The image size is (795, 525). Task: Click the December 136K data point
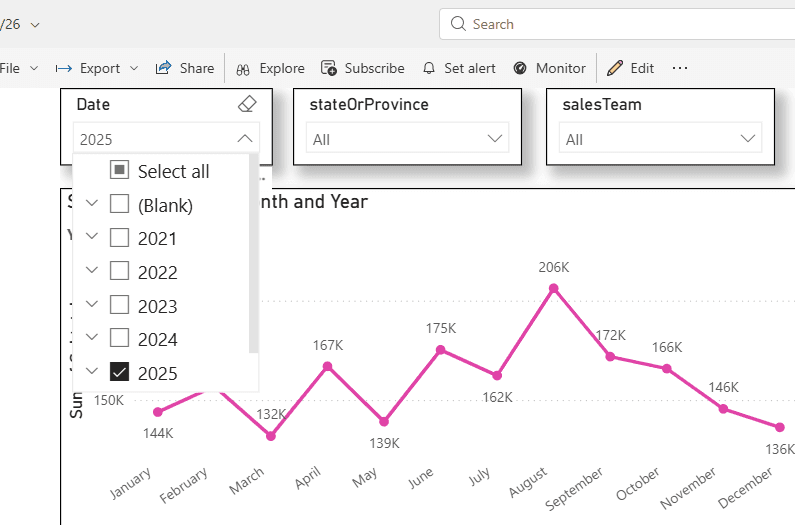pos(780,427)
